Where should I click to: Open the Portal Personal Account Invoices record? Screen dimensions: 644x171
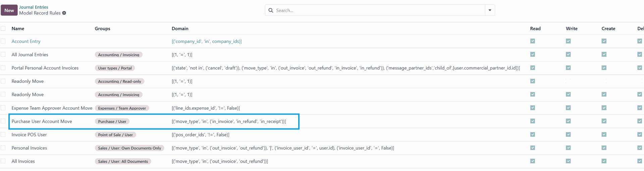coord(45,68)
